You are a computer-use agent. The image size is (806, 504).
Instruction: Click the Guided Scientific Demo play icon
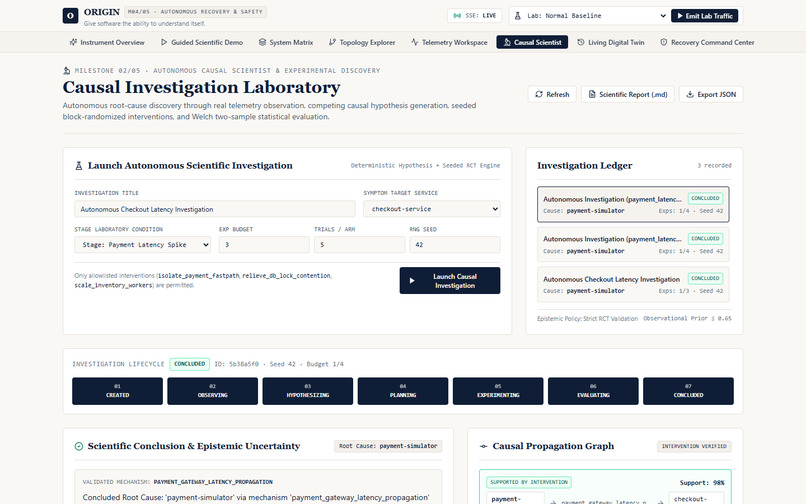(x=163, y=42)
